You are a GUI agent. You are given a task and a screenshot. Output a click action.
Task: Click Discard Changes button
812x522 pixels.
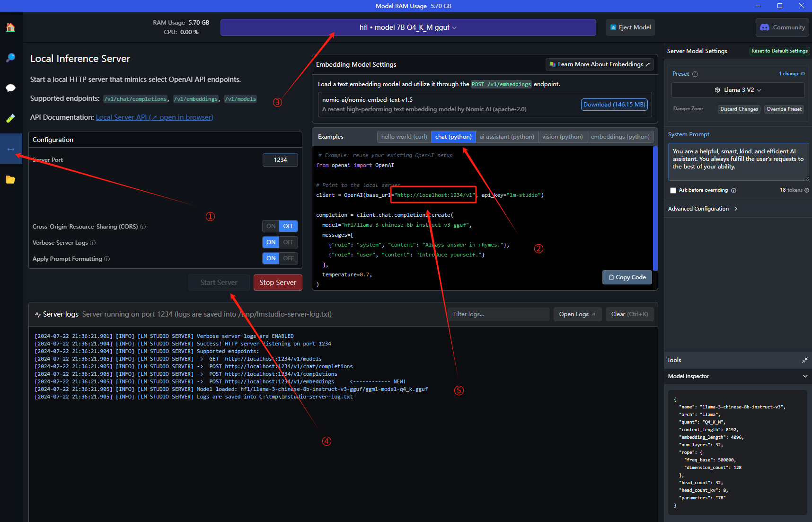[x=739, y=109]
